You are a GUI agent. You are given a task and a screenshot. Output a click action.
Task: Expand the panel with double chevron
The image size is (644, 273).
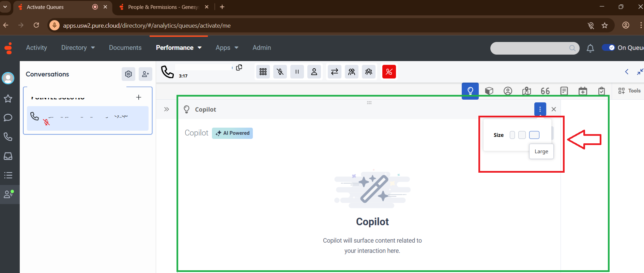click(x=166, y=109)
